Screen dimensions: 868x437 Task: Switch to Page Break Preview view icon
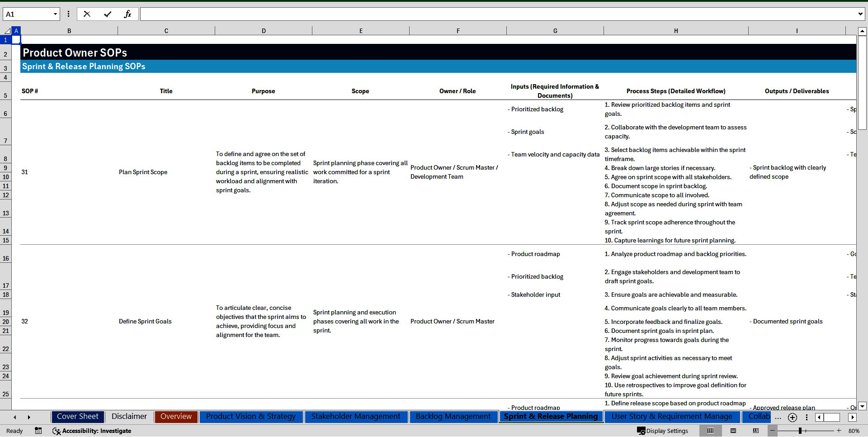click(756, 431)
